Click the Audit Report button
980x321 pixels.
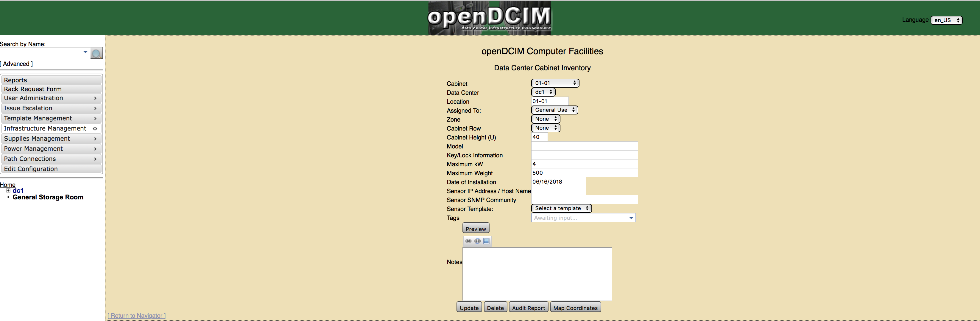(x=529, y=308)
